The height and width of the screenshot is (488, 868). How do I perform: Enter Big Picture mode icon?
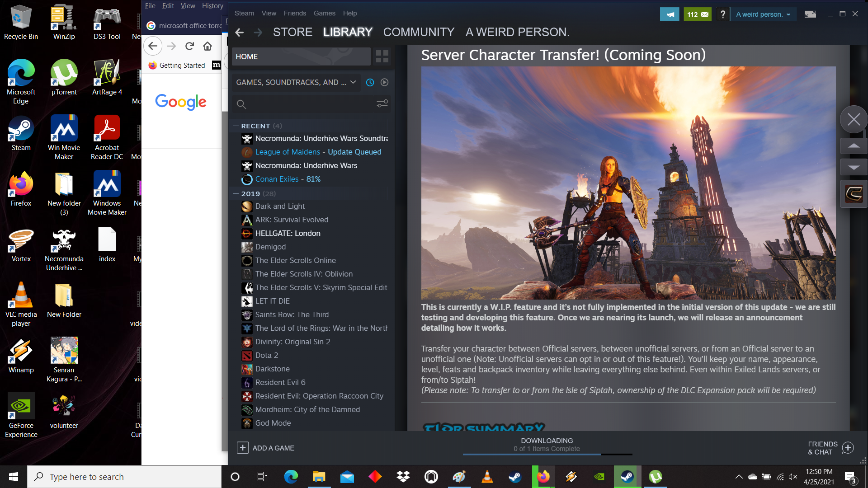[x=810, y=14]
